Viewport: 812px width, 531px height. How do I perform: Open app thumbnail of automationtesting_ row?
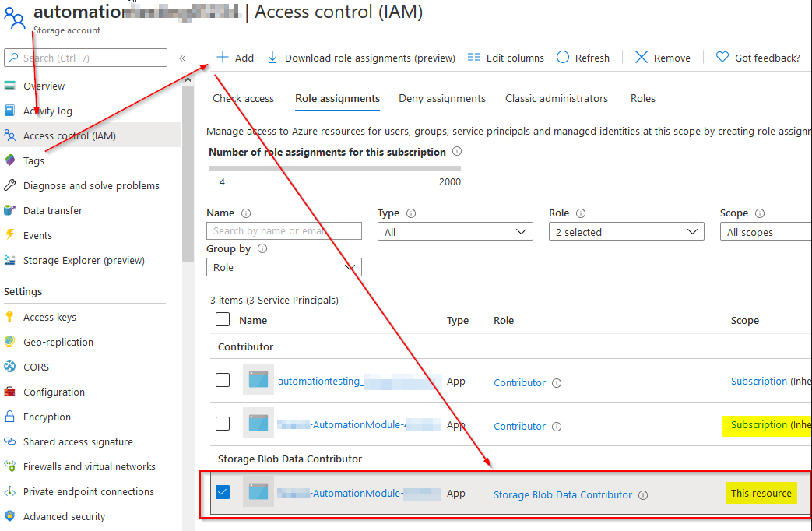[x=258, y=380]
